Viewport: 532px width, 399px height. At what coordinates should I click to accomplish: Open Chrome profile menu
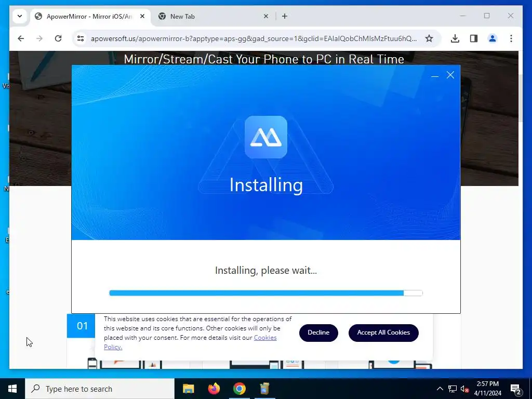coord(493,38)
